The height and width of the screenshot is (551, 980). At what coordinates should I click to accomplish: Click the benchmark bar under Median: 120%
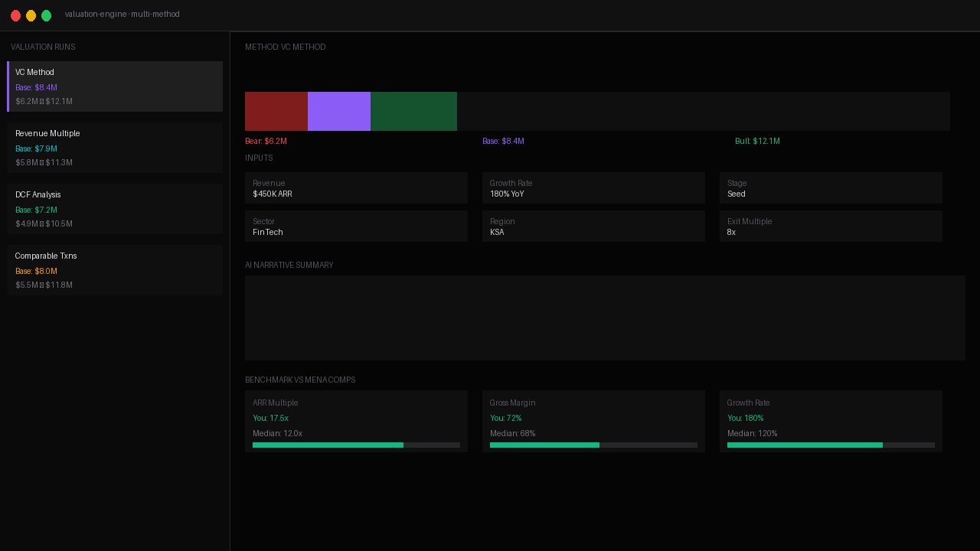[831, 445]
